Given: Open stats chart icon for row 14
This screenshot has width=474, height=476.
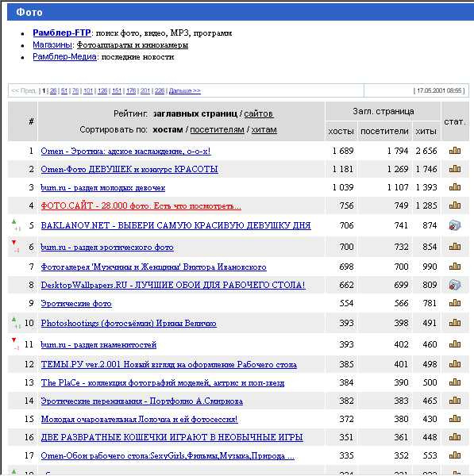Looking at the screenshot, I should pyautogui.click(x=455, y=401).
